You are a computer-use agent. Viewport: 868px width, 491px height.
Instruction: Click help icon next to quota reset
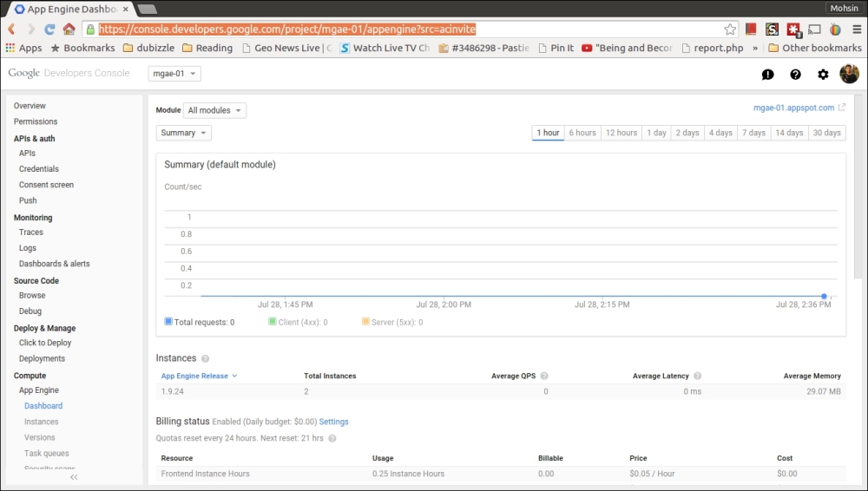pos(332,438)
